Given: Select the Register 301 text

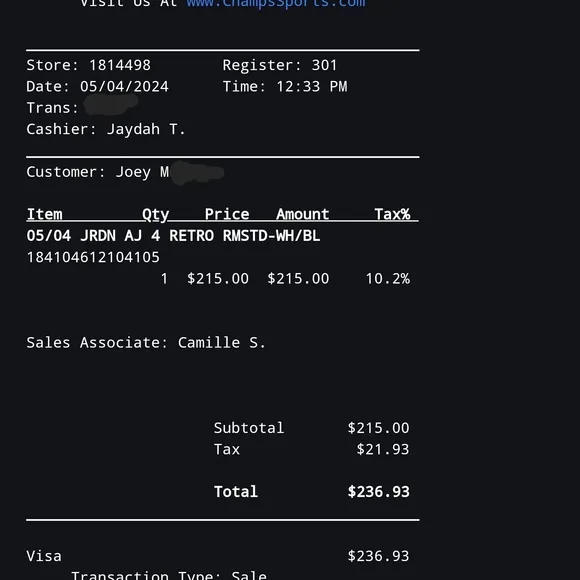Looking at the screenshot, I should click(280, 65).
